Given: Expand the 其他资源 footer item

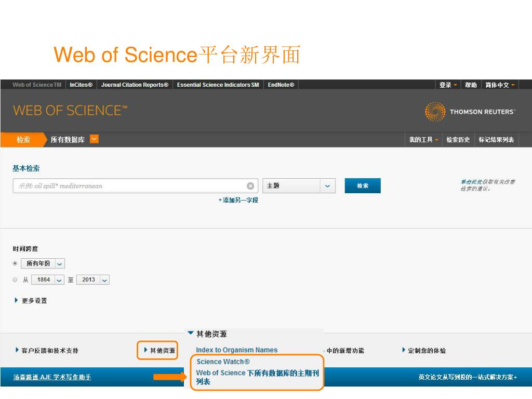Looking at the screenshot, I should click(x=159, y=351).
